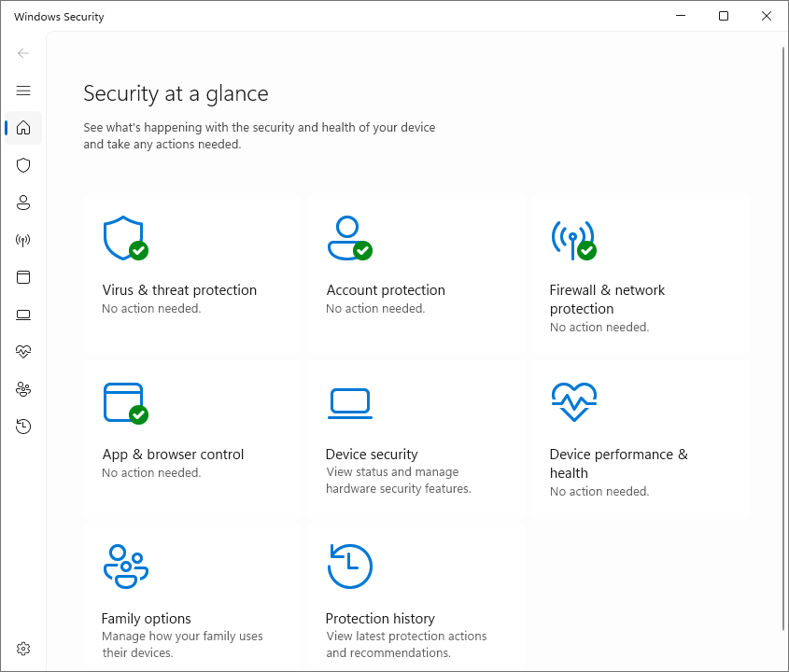Open Family options title
The image size is (789, 672).
146,619
